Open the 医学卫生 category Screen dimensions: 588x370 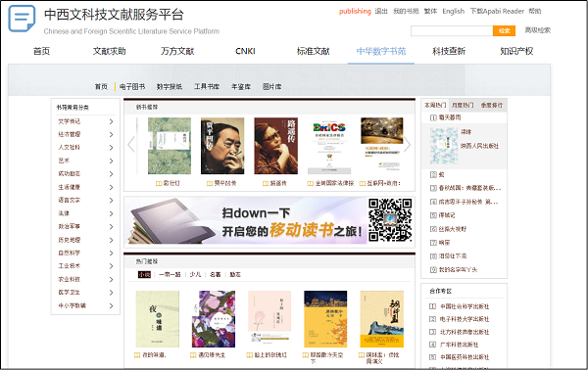pyautogui.click(x=69, y=293)
